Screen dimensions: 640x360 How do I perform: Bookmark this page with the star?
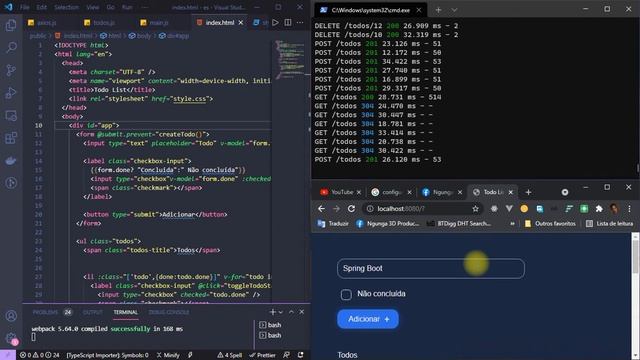(476, 209)
